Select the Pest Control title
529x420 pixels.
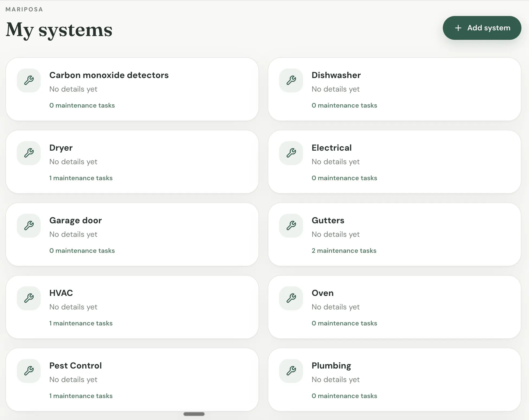[76, 366]
